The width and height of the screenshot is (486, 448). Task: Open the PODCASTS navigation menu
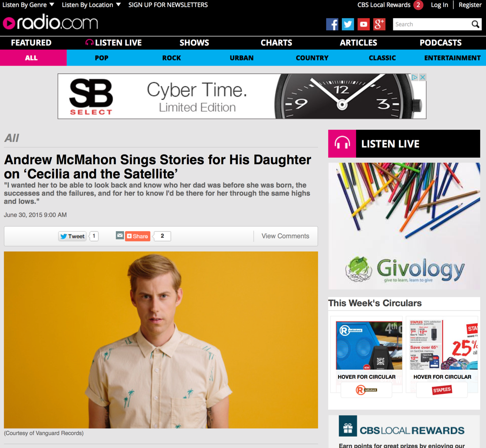440,43
